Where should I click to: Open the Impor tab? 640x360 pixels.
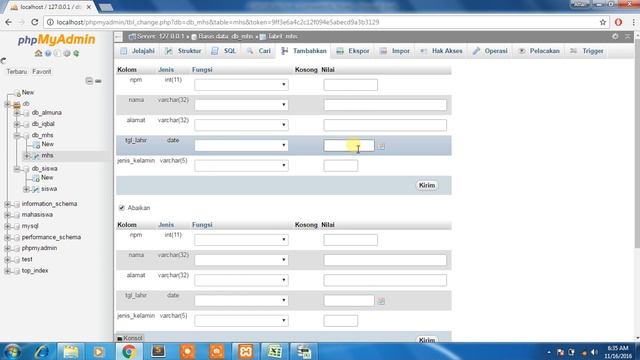point(395,51)
